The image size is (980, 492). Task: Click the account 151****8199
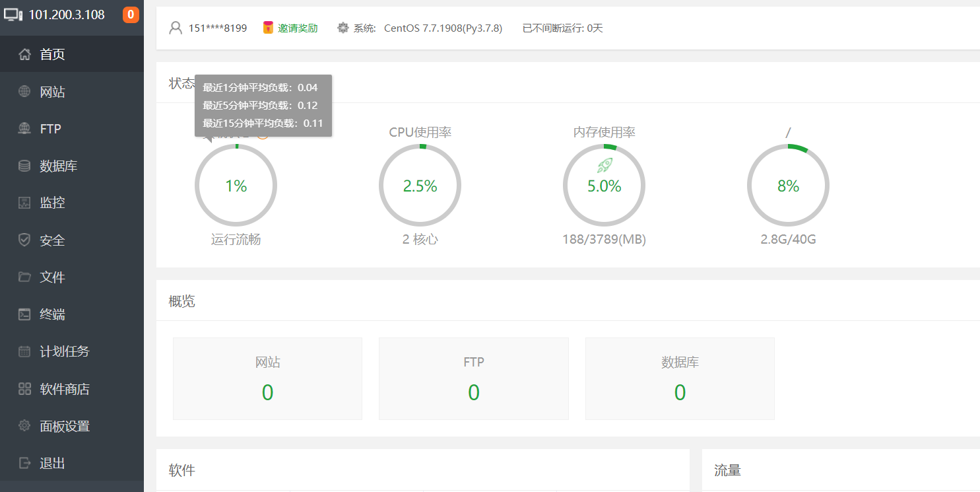218,28
